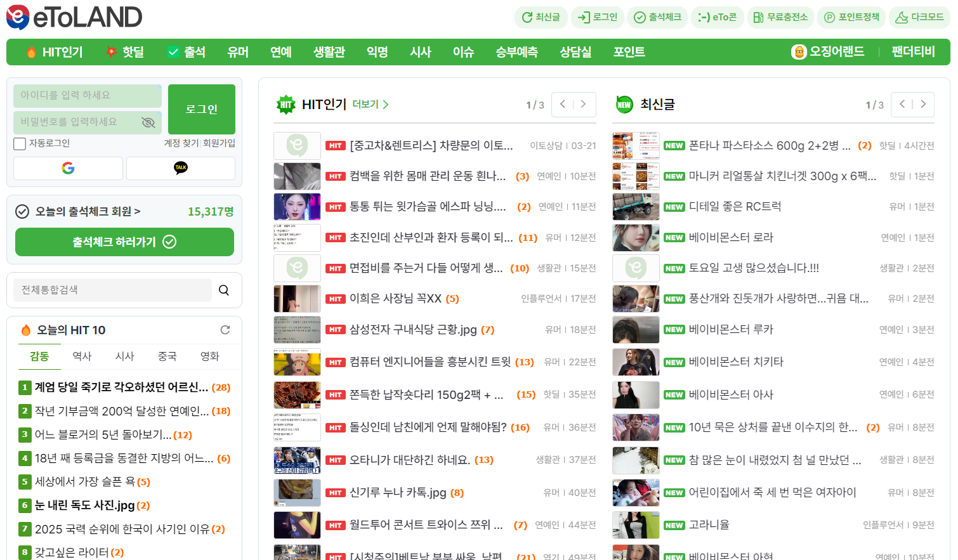
Task: Sign in with the KakaoTalk icon
Action: (x=181, y=168)
